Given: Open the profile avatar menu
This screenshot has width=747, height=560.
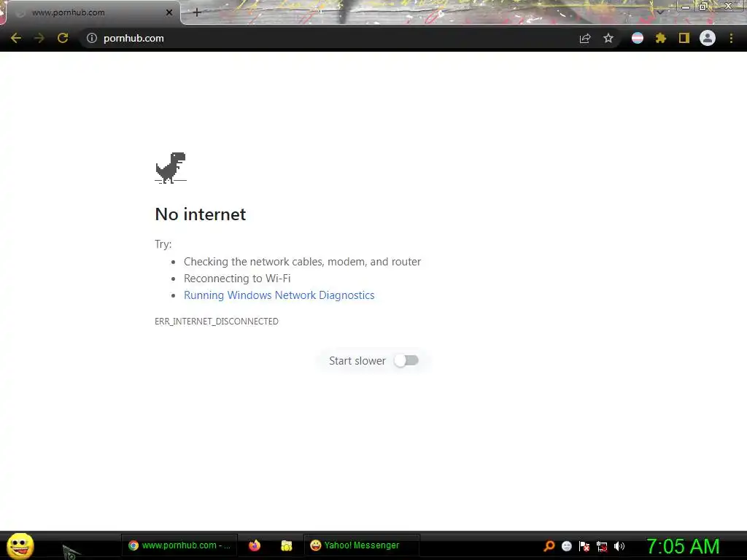Looking at the screenshot, I should [708, 38].
